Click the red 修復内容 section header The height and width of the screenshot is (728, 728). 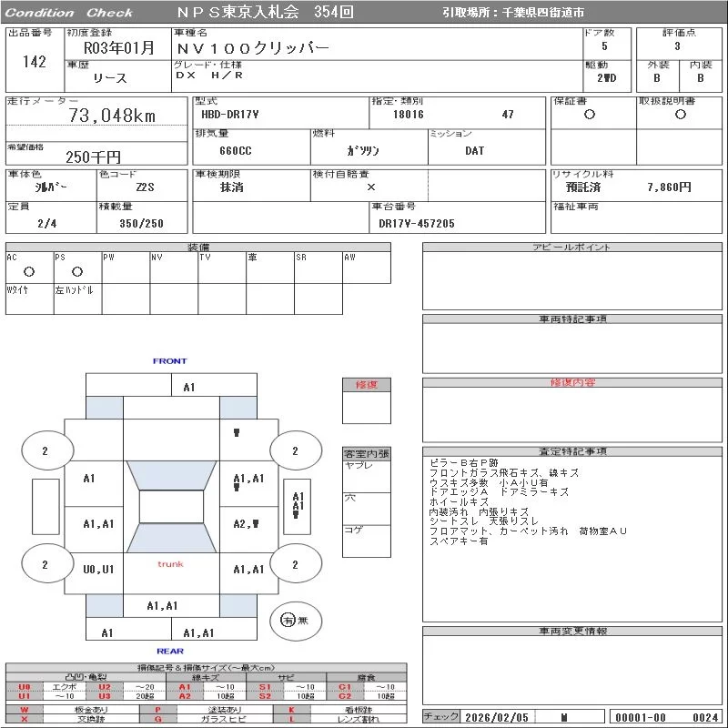(572, 383)
